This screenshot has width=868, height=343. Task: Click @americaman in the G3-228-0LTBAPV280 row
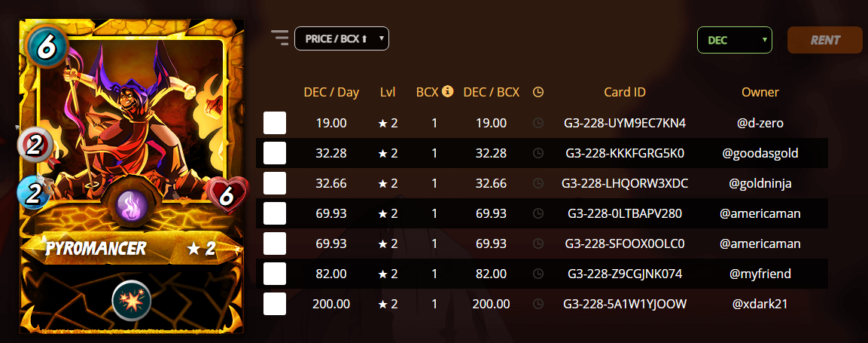(760, 213)
